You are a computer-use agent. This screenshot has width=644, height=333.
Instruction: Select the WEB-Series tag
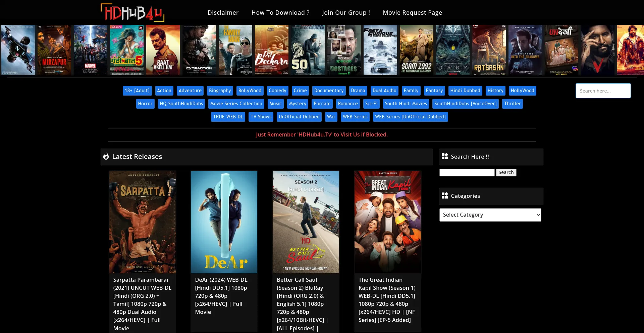pyautogui.click(x=355, y=117)
